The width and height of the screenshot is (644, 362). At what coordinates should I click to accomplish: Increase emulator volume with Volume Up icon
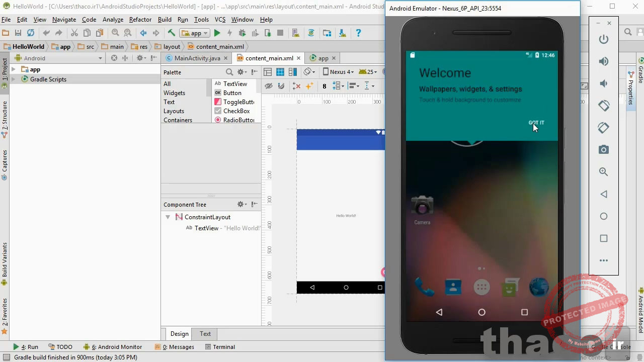[604, 61]
